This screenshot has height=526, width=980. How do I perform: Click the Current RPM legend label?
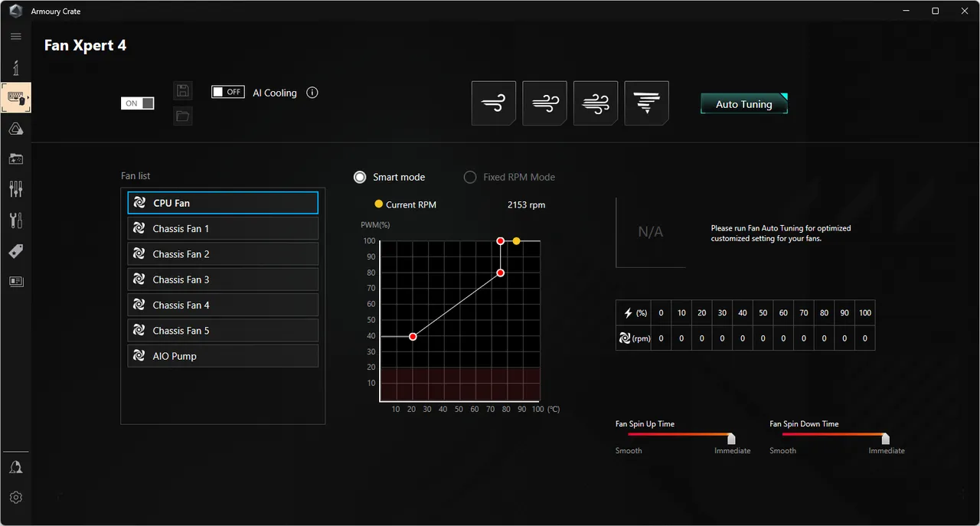411,205
